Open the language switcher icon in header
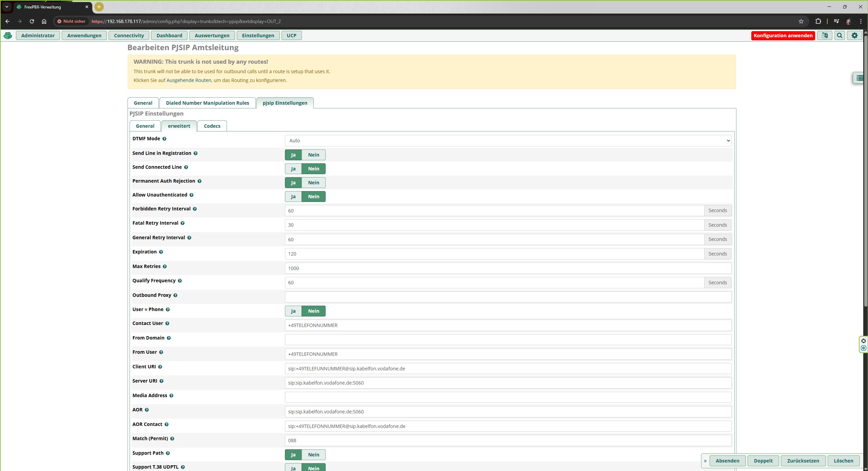This screenshot has width=868, height=471. (825, 35)
